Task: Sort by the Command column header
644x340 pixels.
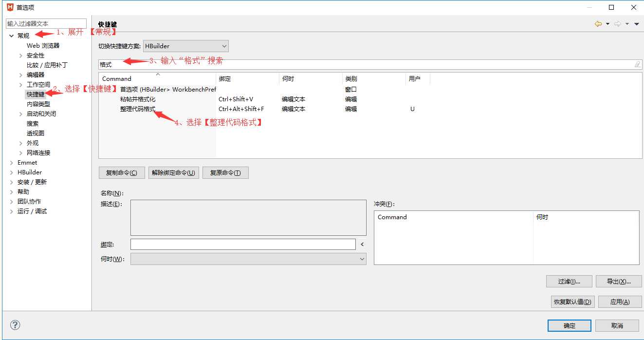Action: [x=157, y=78]
